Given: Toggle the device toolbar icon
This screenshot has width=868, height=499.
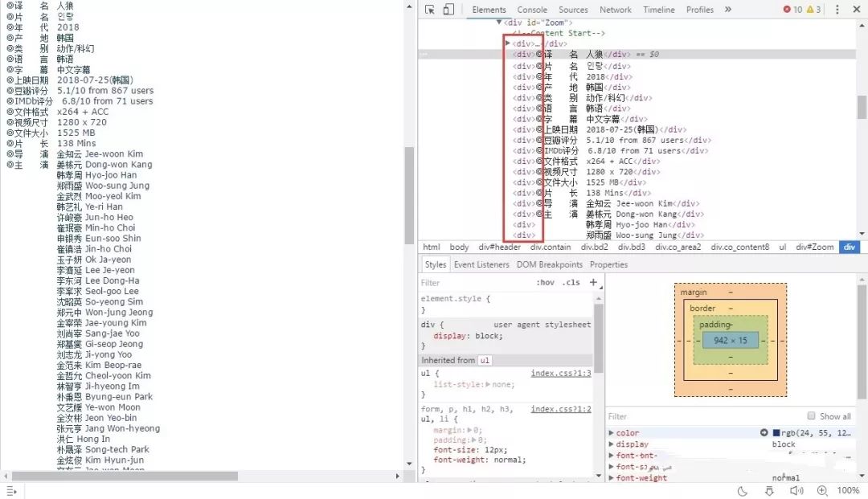Looking at the screenshot, I should 449,10.
